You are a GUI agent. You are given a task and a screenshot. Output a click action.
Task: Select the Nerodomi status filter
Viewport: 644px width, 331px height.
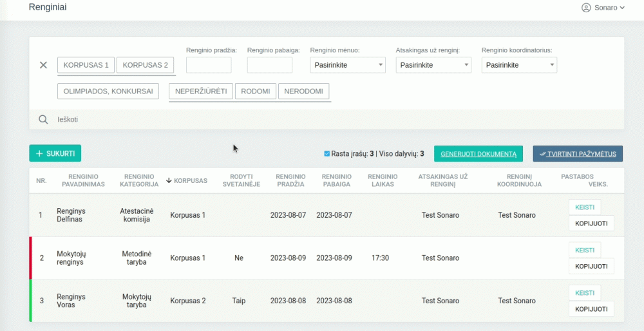pyautogui.click(x=303, y=91)
